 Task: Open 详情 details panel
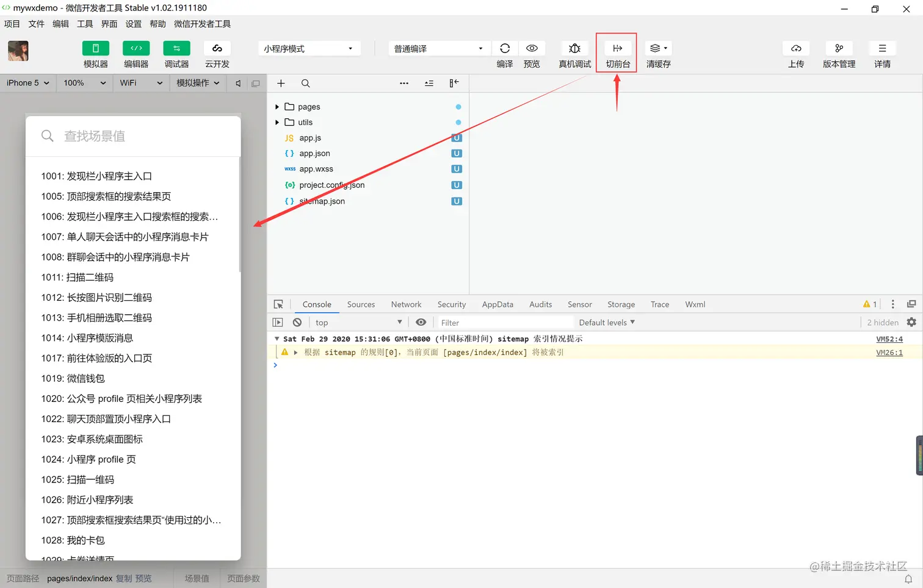[x=882, y=48]
